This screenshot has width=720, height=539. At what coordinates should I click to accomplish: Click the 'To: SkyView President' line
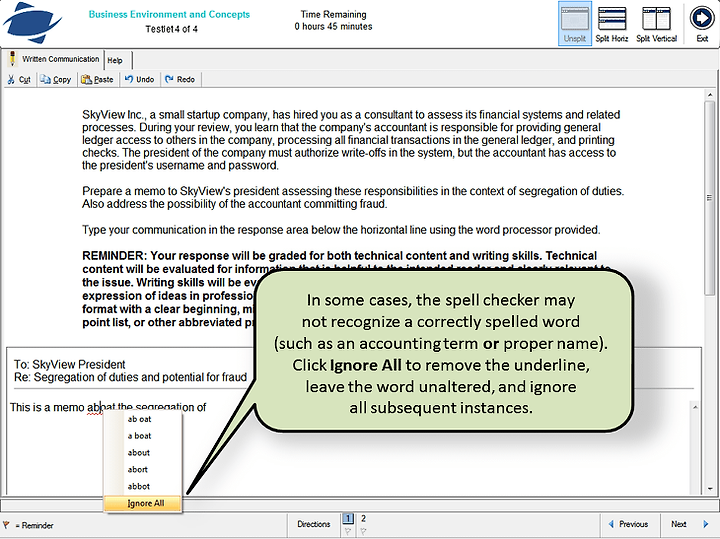[69, 365]
